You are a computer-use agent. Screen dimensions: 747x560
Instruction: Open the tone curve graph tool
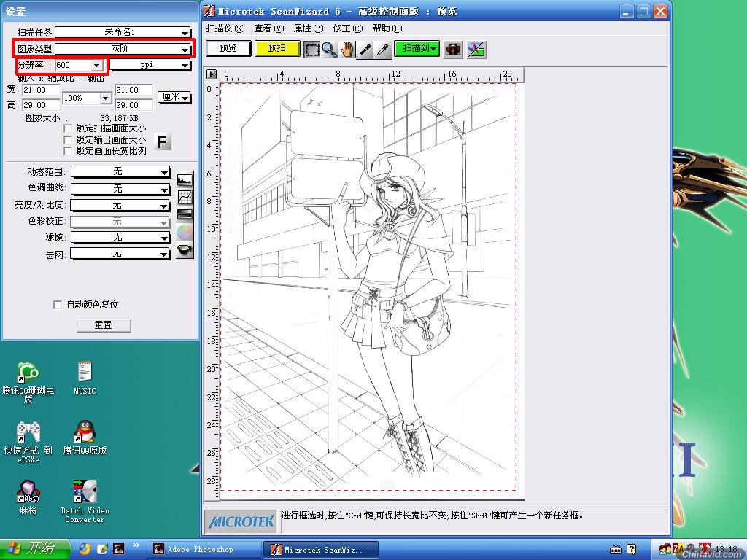pos(185,197)
